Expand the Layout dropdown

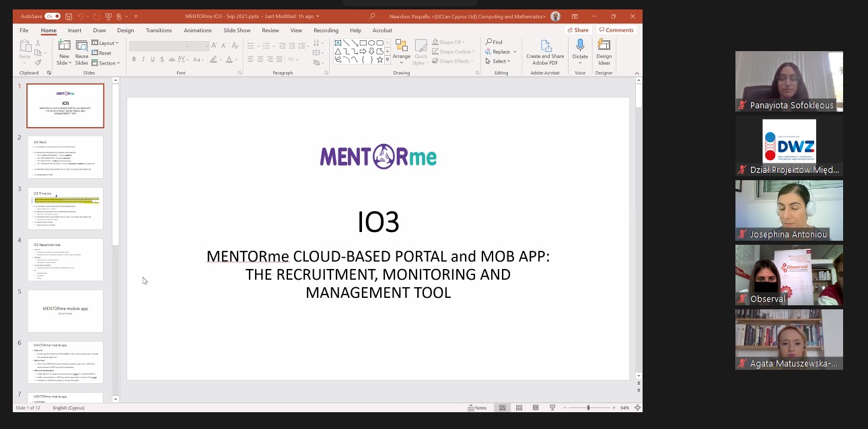[105, 43]
